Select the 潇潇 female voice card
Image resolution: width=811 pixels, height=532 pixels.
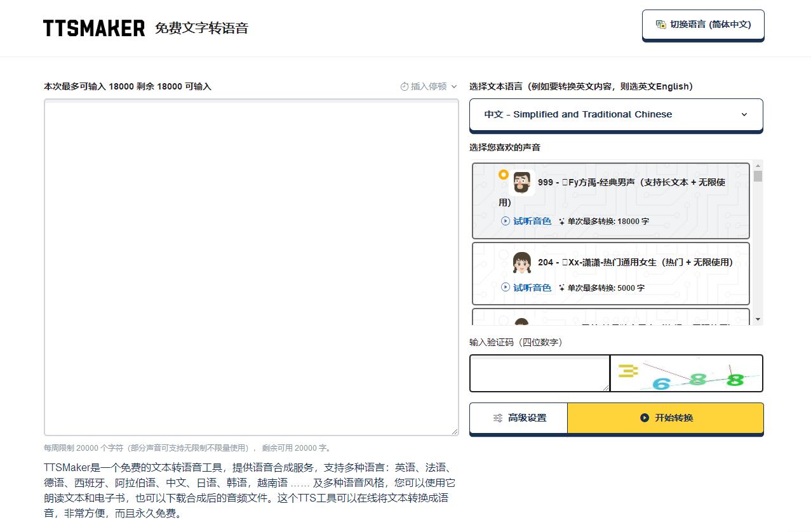click(x=610, y=274)
